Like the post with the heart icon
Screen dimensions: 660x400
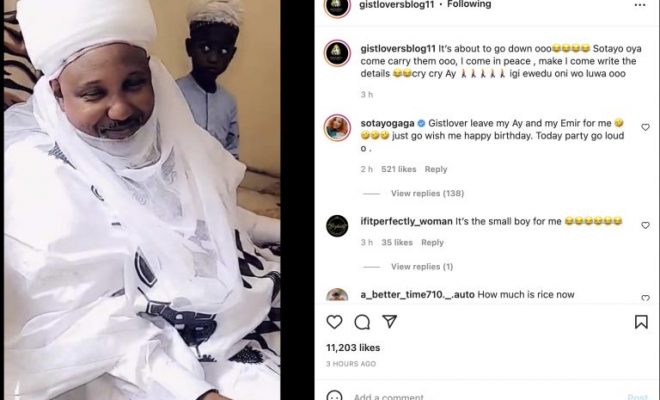click(334, 322)
